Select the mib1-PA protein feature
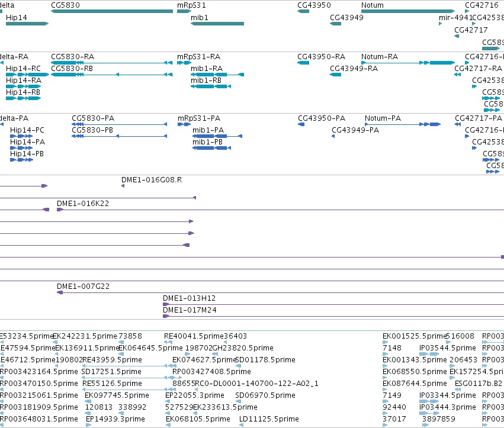Screen dimensions: 504x428 pyautogui.click(x=217, y=136)
